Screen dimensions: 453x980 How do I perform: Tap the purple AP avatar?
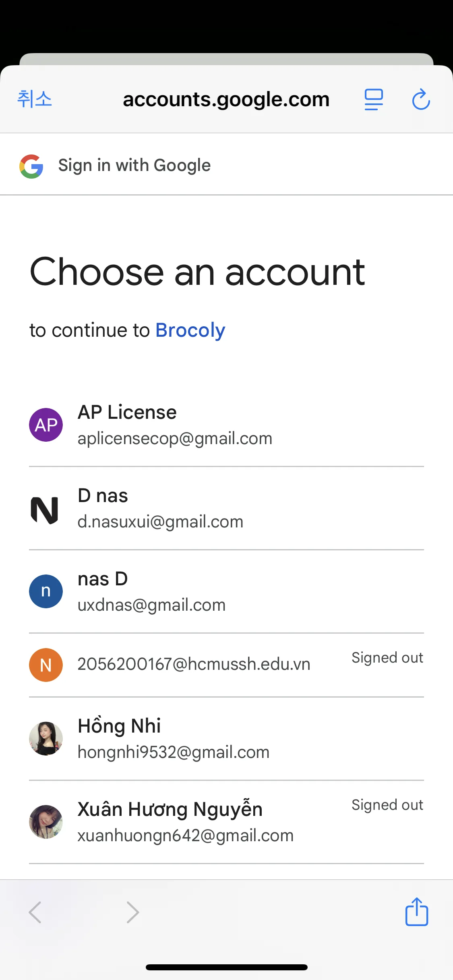[46, 425]
